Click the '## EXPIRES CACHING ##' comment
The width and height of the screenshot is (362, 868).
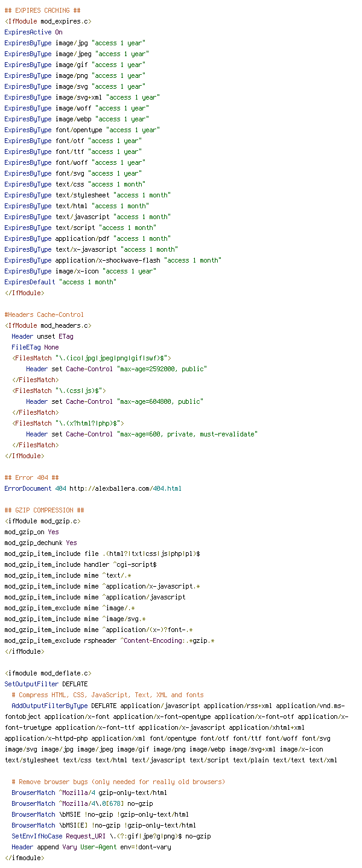coord(42,10)
